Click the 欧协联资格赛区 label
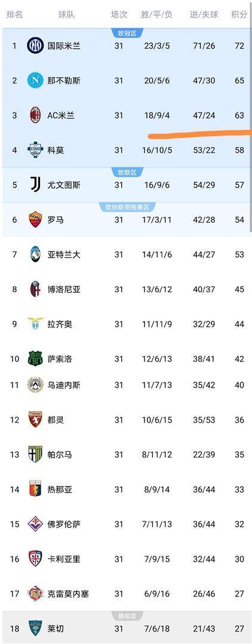 tap(127, 207)
